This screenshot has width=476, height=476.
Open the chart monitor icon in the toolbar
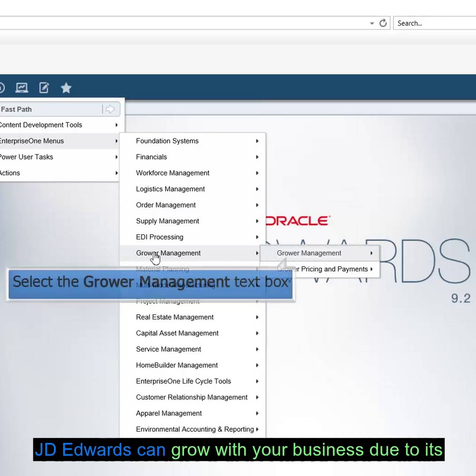tap(22, 88)
